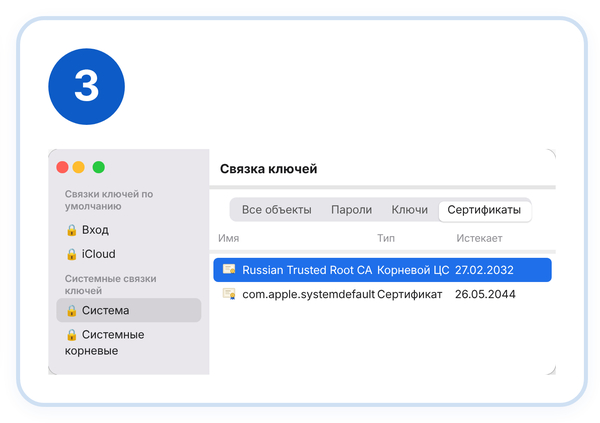Click certificate icon of Russian Trusted Root CA
Image resolution: width=600 pixels, height=423 pixels.
[x=229, y=269]
